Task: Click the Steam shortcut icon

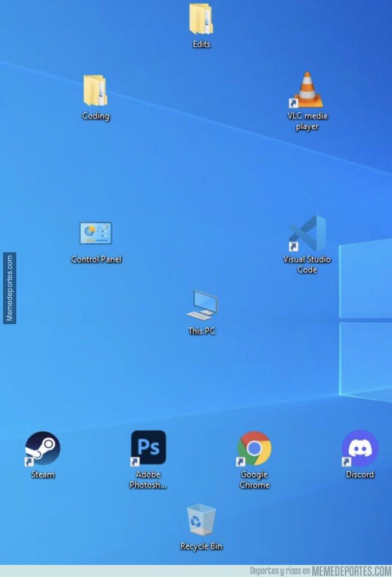Action: pos(43,448)
